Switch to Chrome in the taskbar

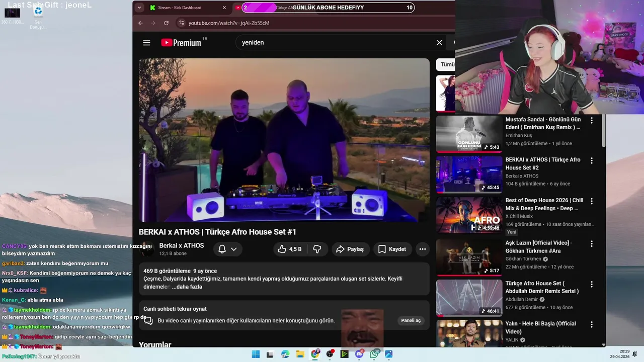315,354
